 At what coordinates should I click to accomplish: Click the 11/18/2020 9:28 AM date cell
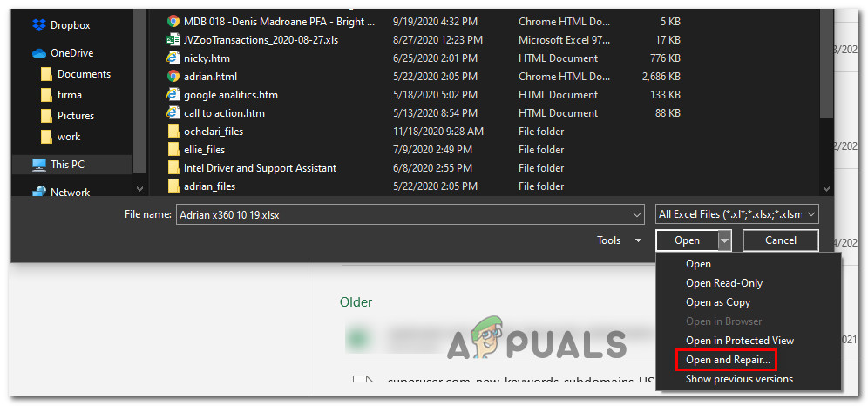(x=438, y=131)
